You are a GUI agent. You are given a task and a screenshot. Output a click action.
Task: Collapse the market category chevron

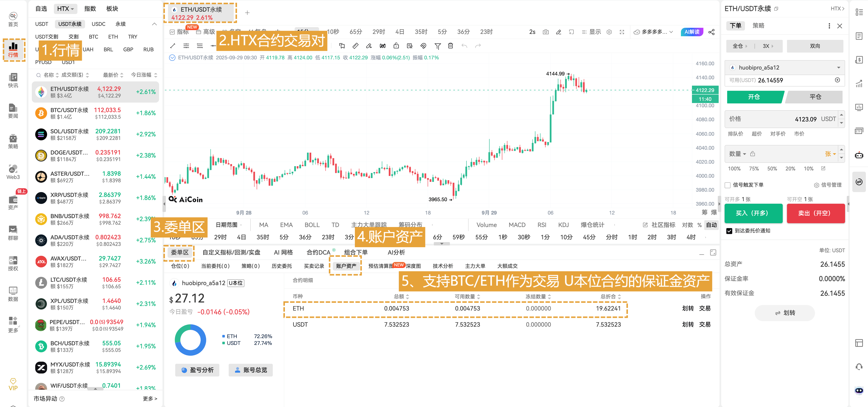click(154, 24)
